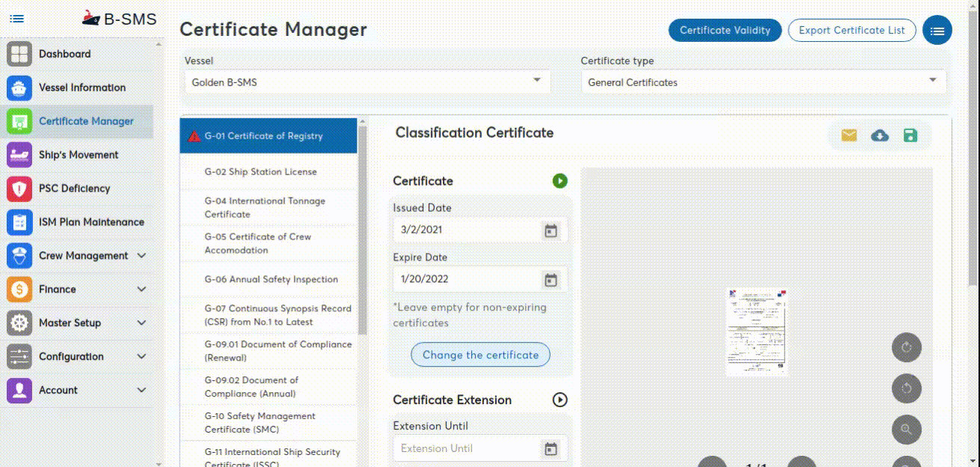The width and height of the screenshot is (980, 467).
Task: Collapse the sidebar using the hamburger icon
Action: coord(16,18)
